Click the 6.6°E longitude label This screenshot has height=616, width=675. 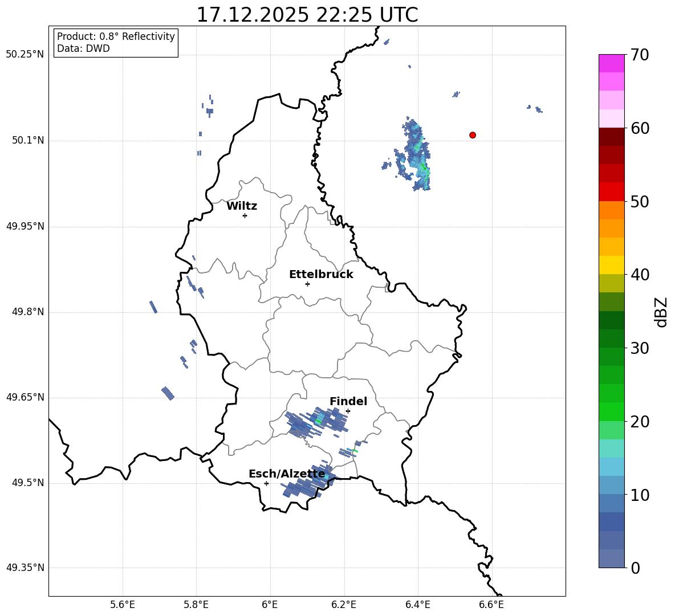coord(491,605)
